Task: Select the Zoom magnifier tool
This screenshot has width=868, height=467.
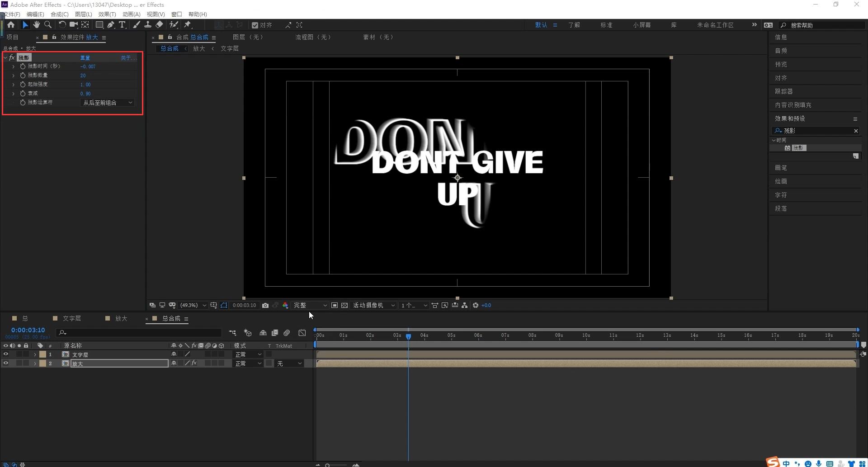Action: (x=48, y=25)
